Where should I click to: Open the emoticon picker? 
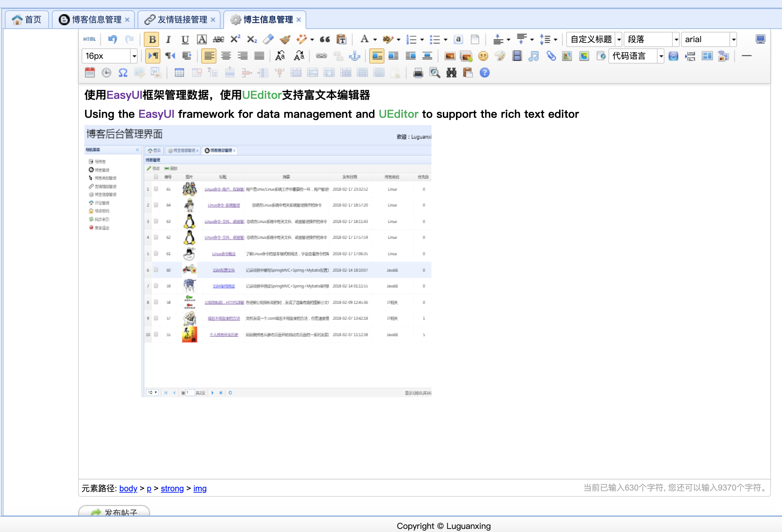coord(483,56)
